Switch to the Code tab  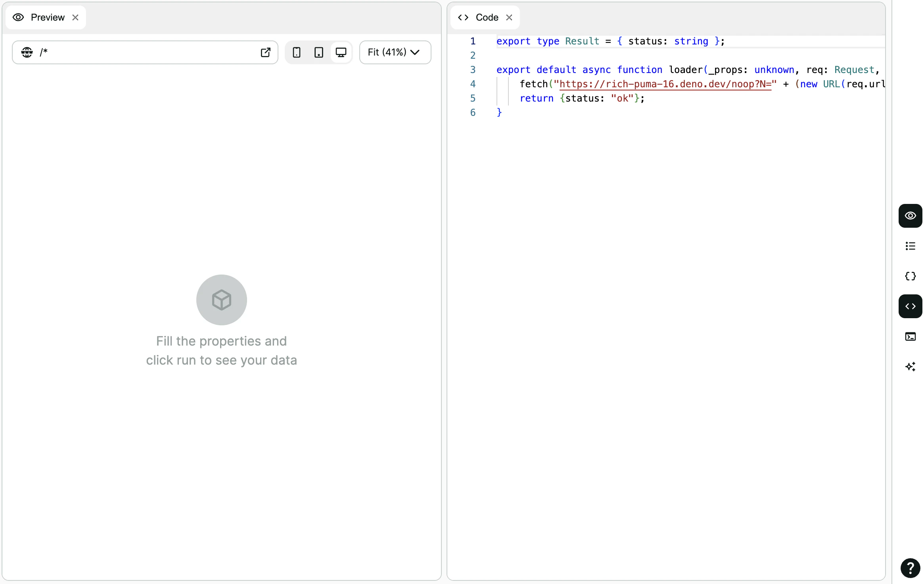[486, 17]
